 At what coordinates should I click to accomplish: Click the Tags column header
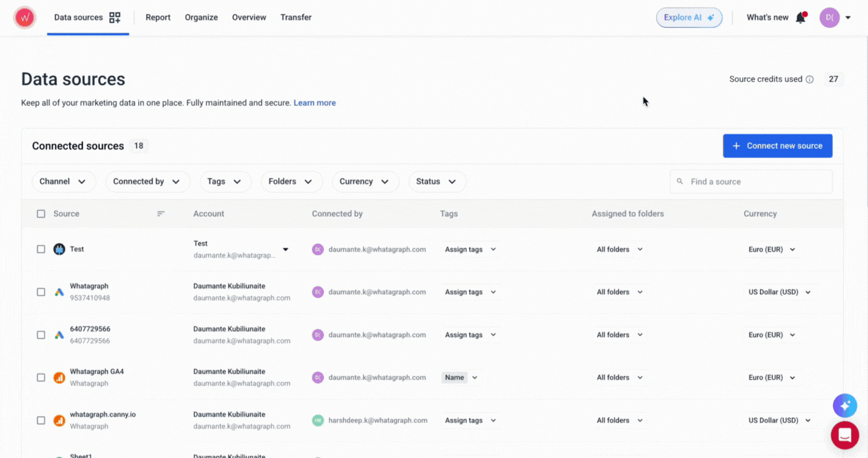(x=449, y=214)
